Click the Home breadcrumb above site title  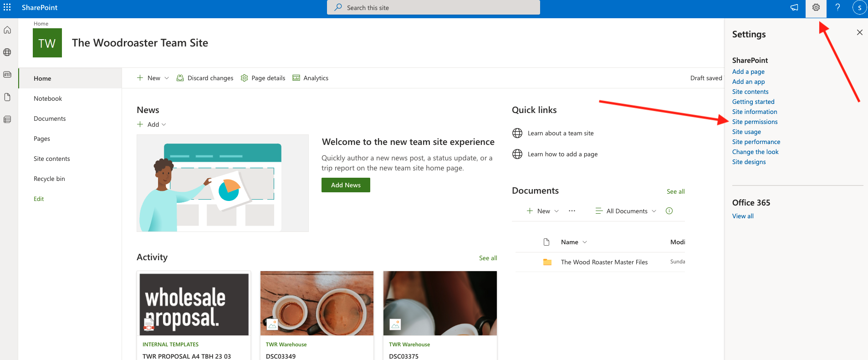41,24
